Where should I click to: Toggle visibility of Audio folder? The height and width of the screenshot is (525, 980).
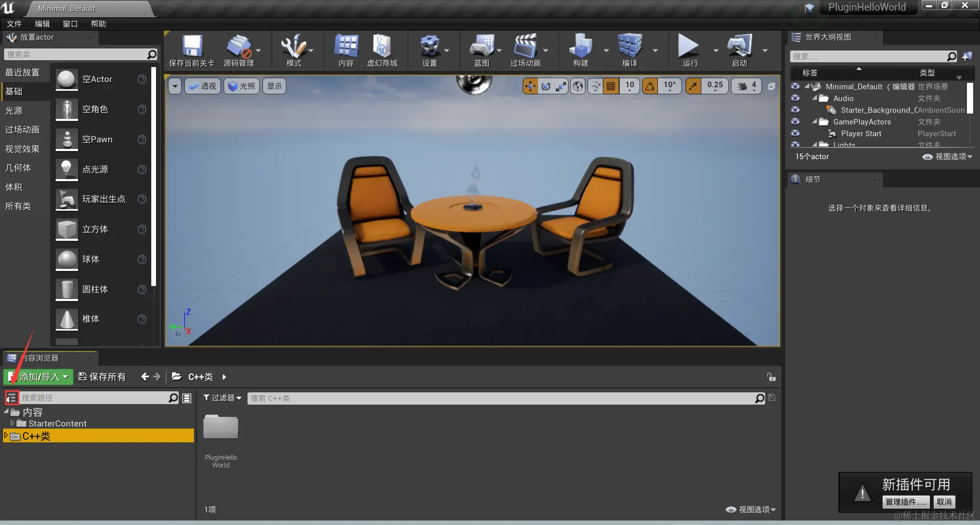tap(795, 98)
